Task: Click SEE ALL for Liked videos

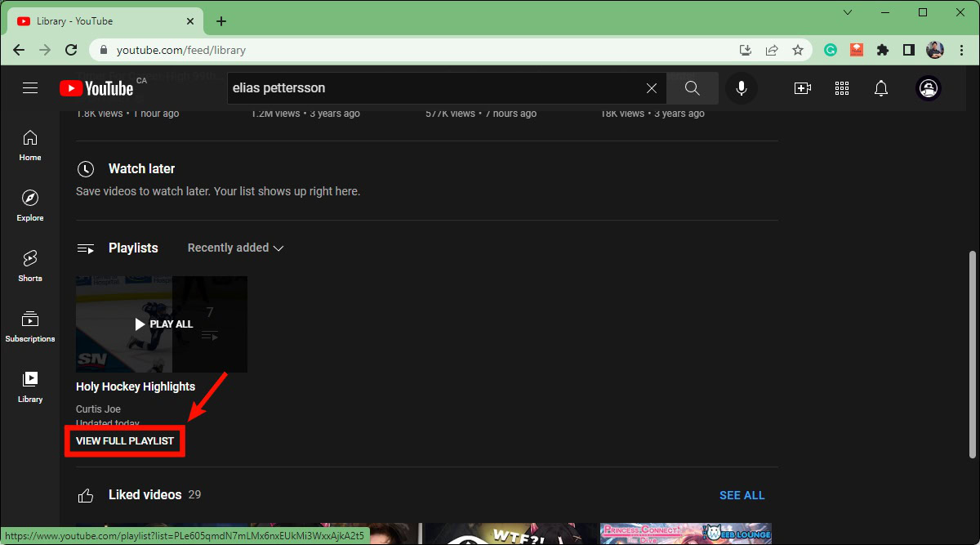Action: [x=742, y=495]
